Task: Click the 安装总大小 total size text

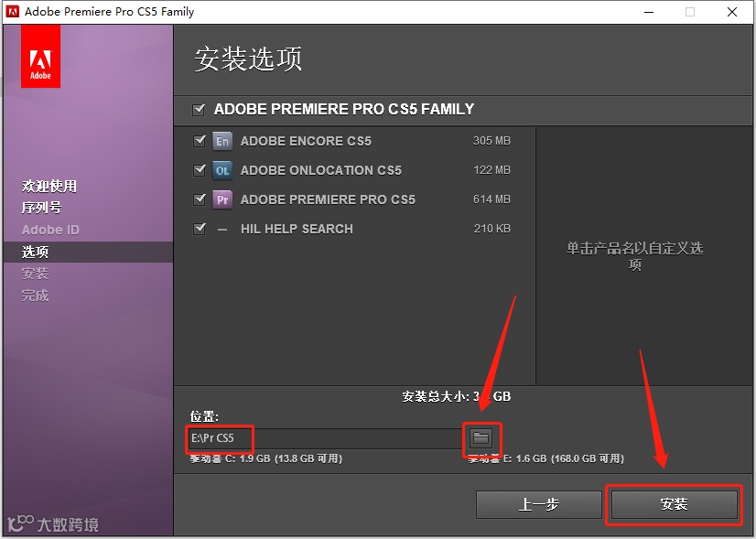Action: [x=457, y=397]
